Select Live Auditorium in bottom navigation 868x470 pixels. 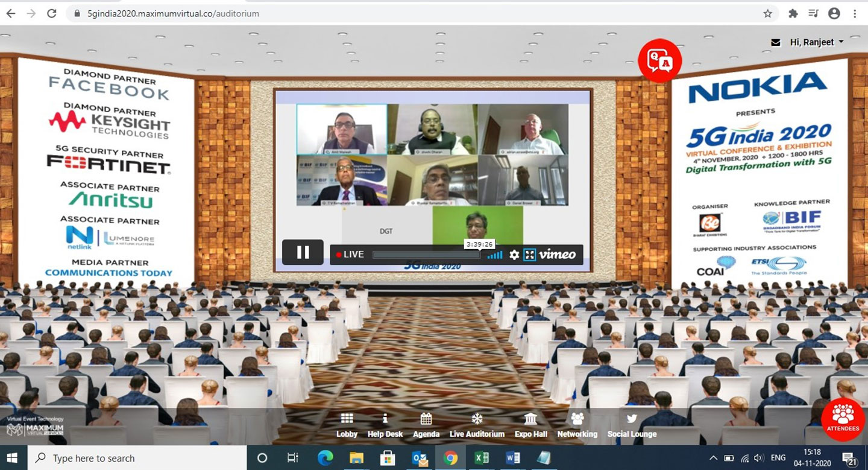click(477, 426)
